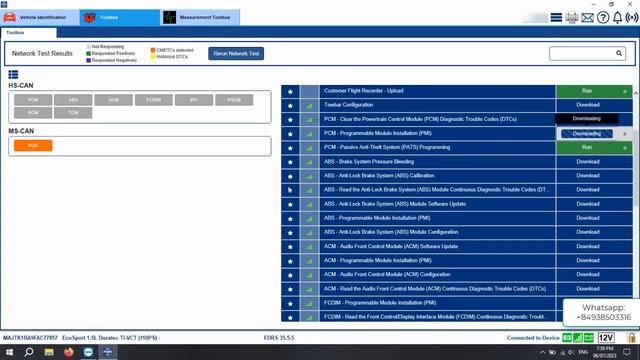This screenshot has height=360, width=640.
Task: Select ACM Read Continuous DTCs row text
Action: pos(435,289)
